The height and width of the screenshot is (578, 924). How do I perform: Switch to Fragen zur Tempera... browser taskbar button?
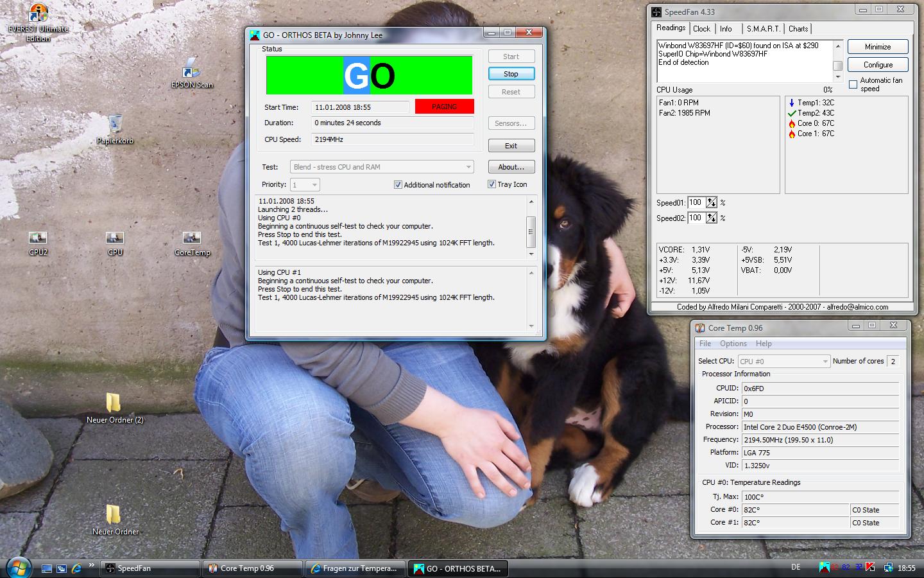tap(355, 568)
